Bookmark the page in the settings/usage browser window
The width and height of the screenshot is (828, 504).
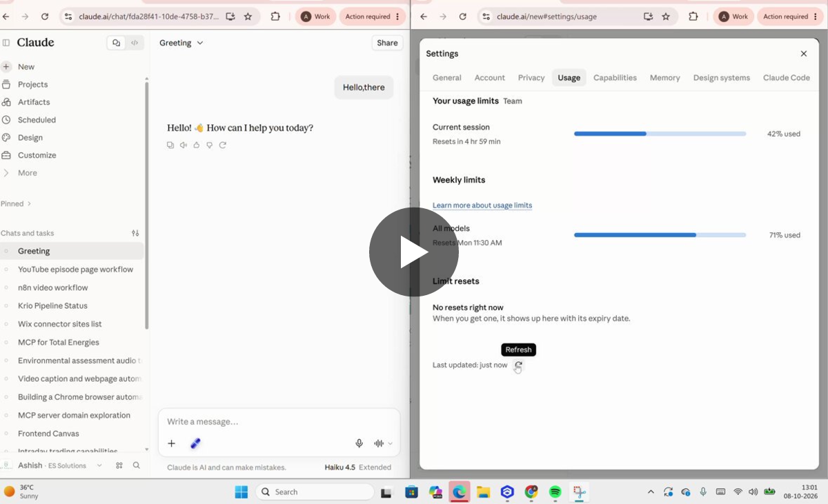point(666,17)
